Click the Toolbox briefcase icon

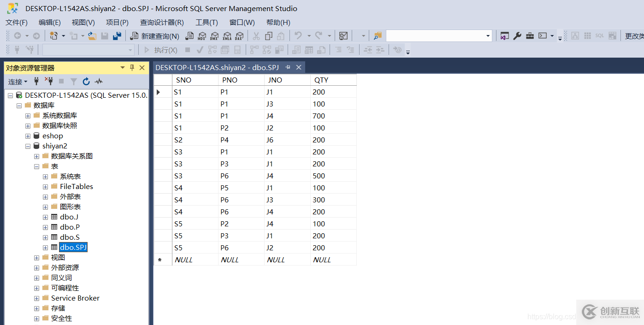(x=530, y=35)
